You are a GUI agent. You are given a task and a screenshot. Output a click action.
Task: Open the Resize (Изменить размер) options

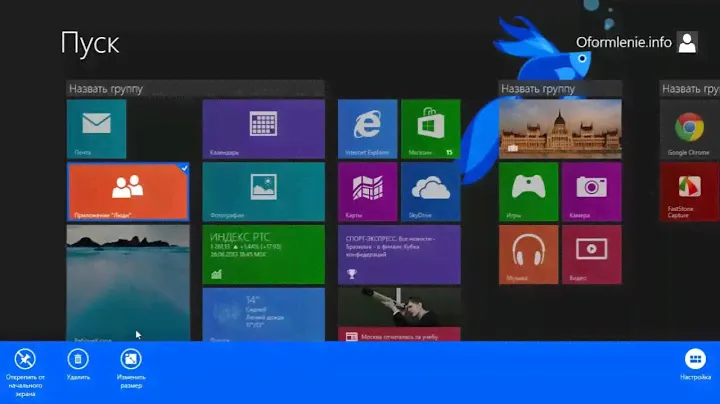(x=130, y=359)
